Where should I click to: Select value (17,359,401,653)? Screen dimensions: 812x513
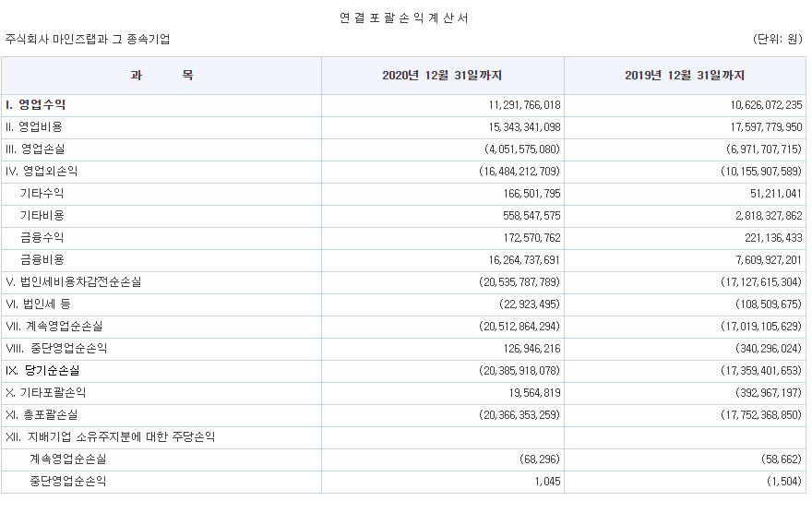(762, 371)
